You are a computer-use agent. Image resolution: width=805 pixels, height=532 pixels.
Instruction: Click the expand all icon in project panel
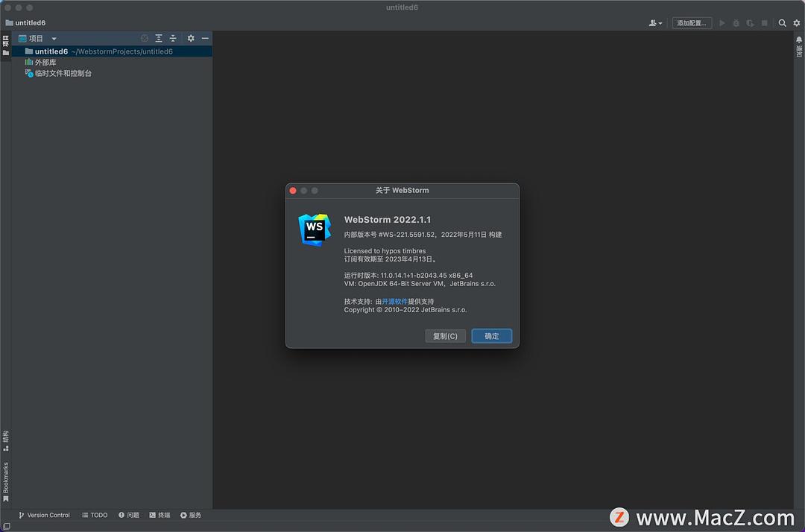[x=159, y=39]
